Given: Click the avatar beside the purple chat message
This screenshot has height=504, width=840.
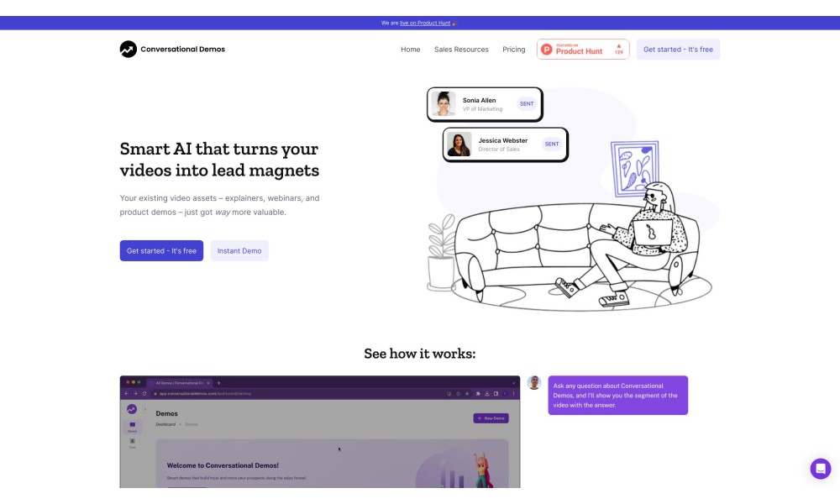Looking at the screenshot, I should 533,382.
